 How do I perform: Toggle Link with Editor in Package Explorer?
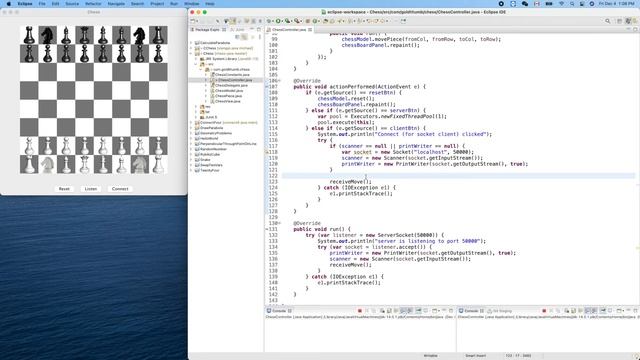(244, 37)
